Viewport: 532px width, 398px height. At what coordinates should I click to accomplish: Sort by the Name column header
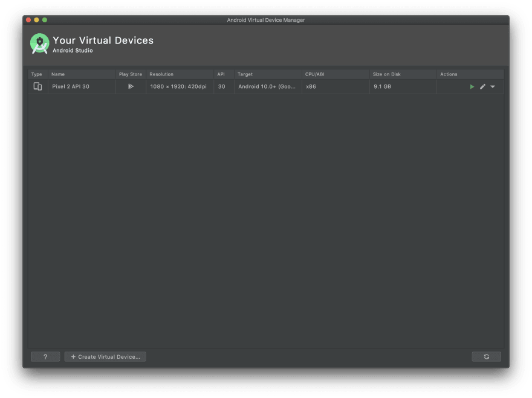pyautogui.click(x=82, y=74)
